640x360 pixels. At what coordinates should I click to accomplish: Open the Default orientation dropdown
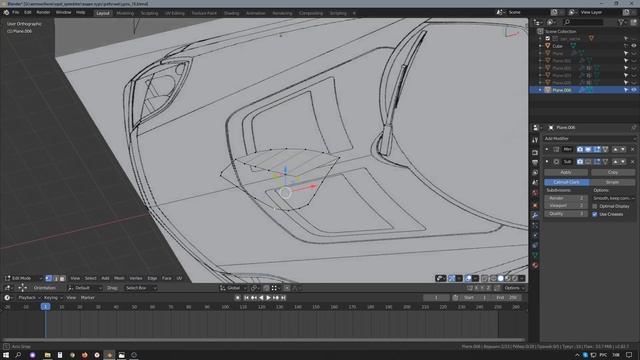point(85,288)
